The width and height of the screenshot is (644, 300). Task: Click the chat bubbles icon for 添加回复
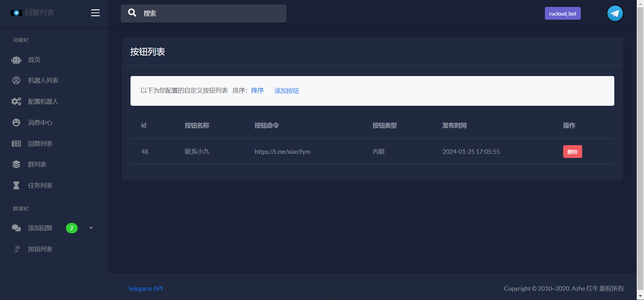16,228
